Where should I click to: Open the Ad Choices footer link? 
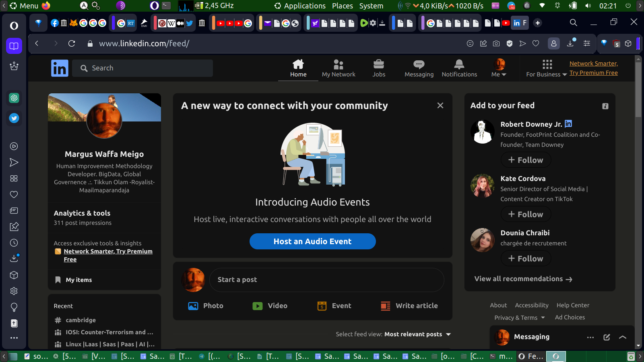click(570, 317)
